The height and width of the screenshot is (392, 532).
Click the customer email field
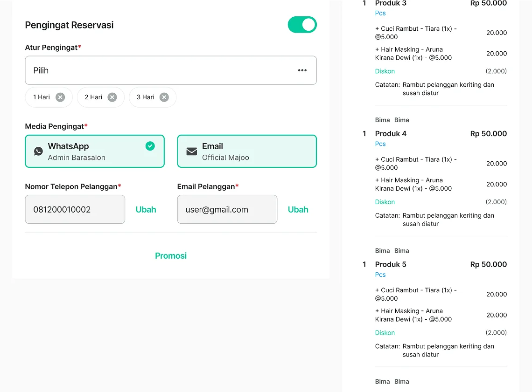click(x=227, y=210)
